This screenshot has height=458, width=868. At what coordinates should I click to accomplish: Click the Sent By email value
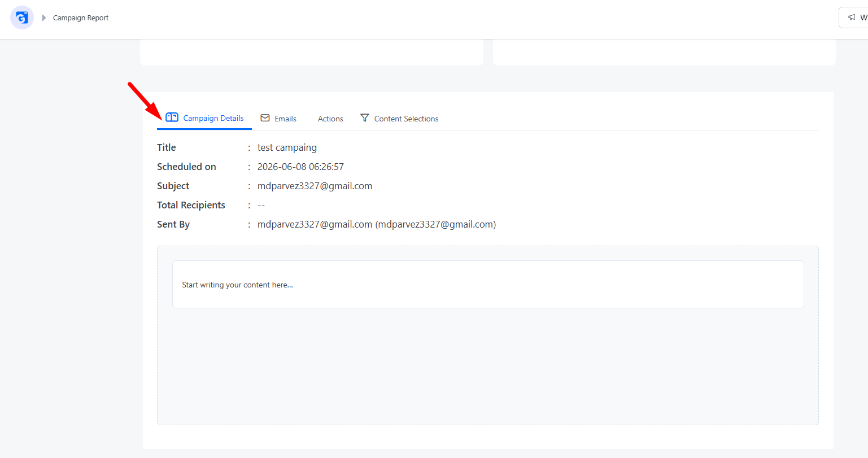pos(377,224)
